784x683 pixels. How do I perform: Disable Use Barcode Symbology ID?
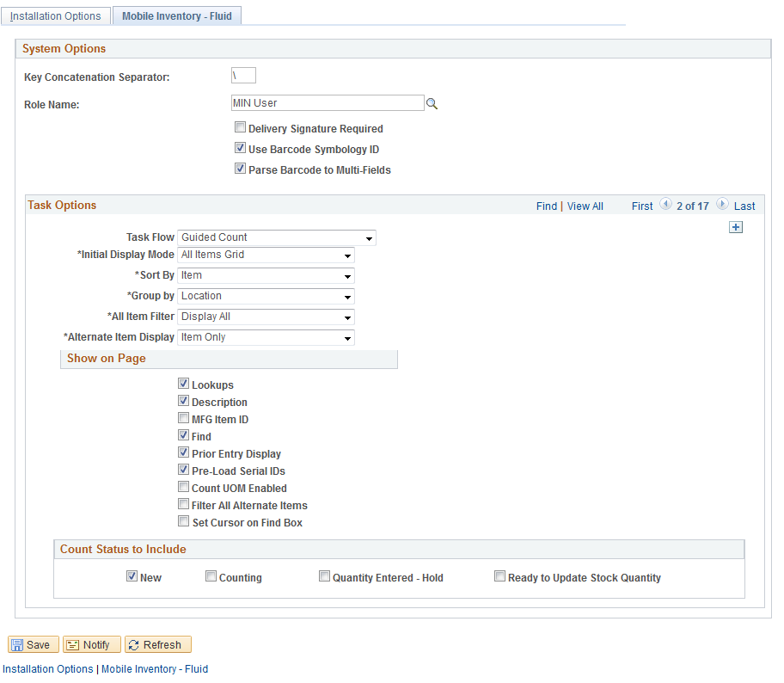pos(241,147)
